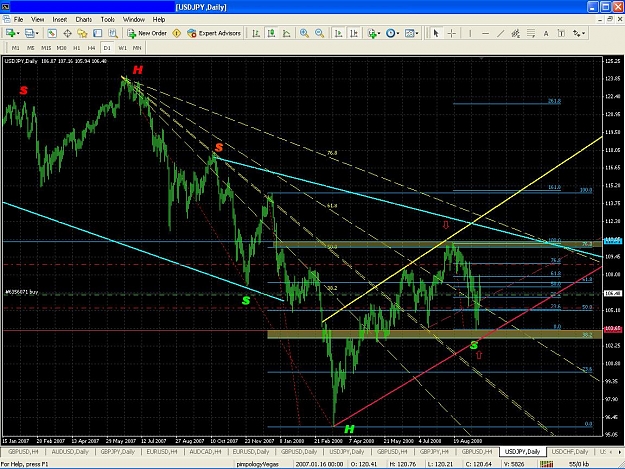This screenshot has width=625, height=469.
Task: Select the Horizontal Line drawing tool
Action: point(485,33)
